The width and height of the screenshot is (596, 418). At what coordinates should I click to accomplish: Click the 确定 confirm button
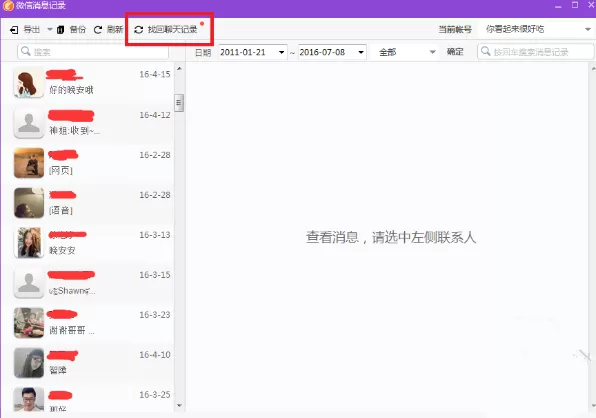455,52
